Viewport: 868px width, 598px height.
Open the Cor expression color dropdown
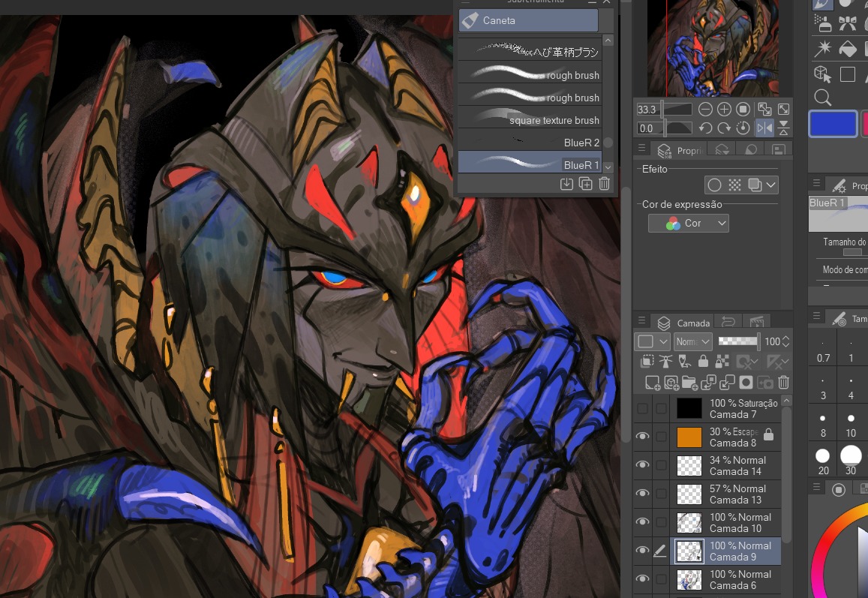click(x=689, y=223)
